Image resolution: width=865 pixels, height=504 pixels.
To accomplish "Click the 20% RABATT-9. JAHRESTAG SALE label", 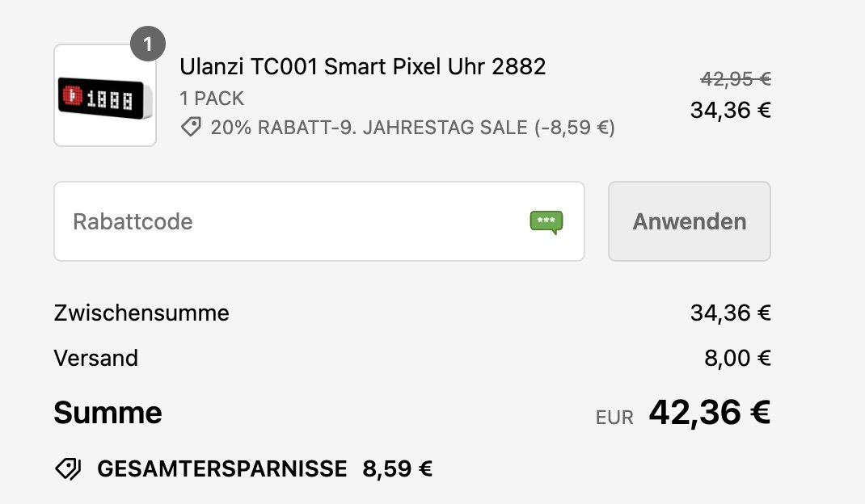I will point(412,128).
